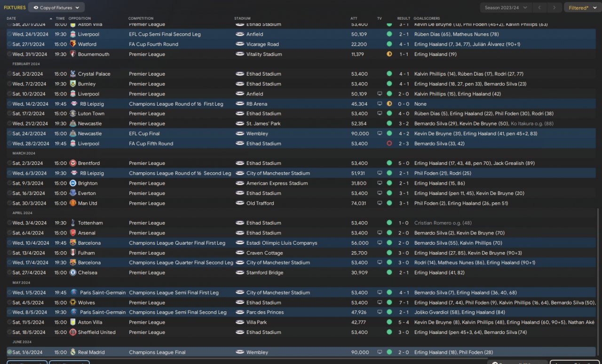The width and height of the screenshot is (602, 364).
Task: Click the Crystal Palace club badge
Action: (73, 74)
